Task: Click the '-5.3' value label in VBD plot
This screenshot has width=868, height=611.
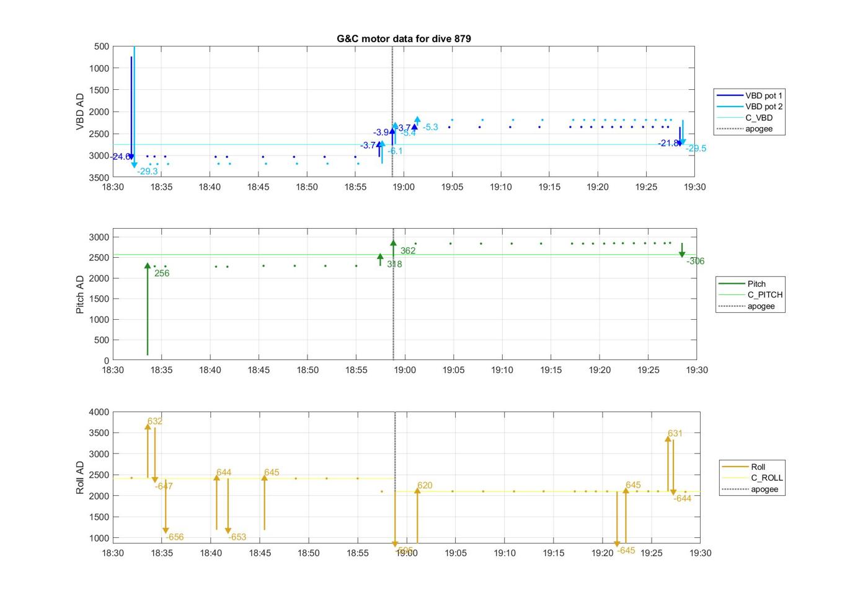Action: (x=430, y=127)
